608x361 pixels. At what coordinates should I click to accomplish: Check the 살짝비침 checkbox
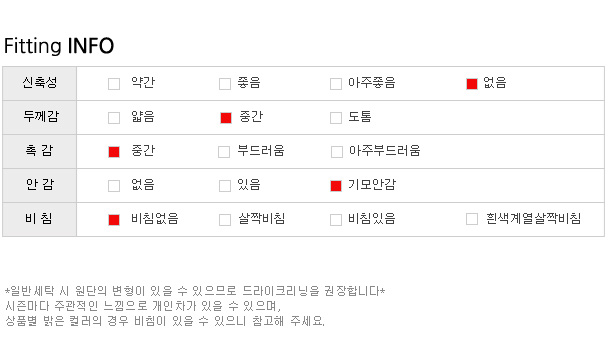click(x=225, y=220)
